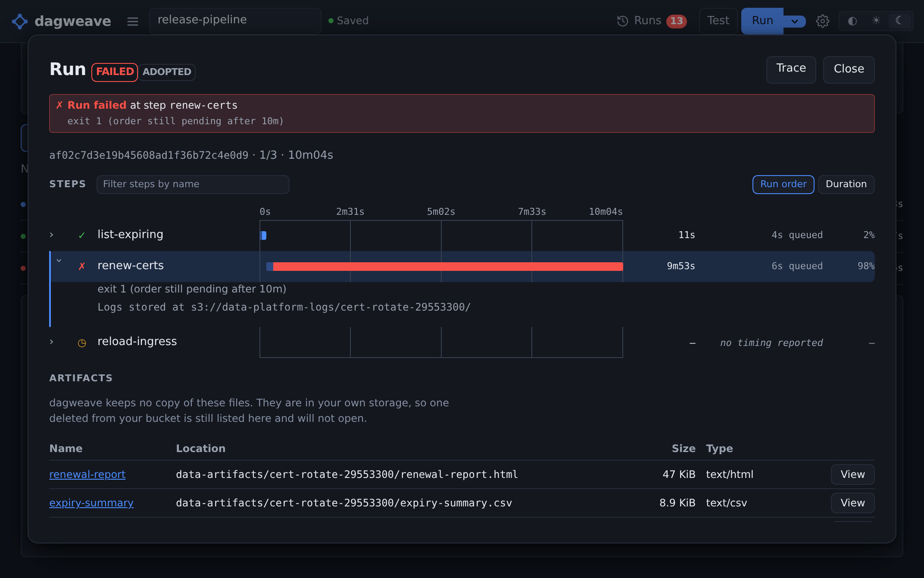Open the settings gear icon
The width and height of the screenshot is (924, 578).
tap(823, 21)
